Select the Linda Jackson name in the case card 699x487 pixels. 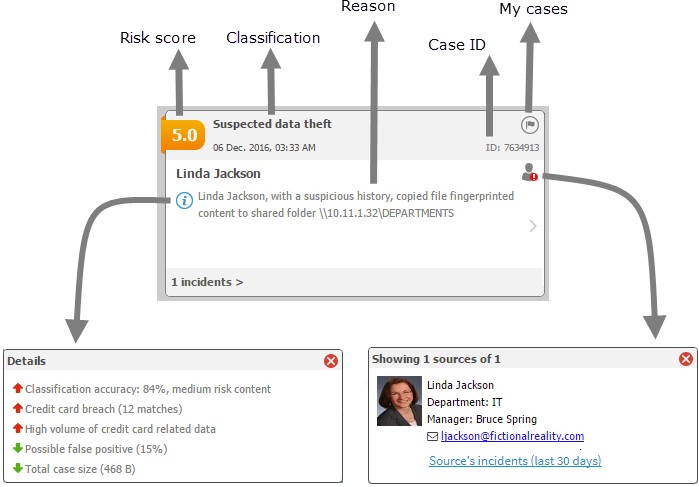pos(218,173)
